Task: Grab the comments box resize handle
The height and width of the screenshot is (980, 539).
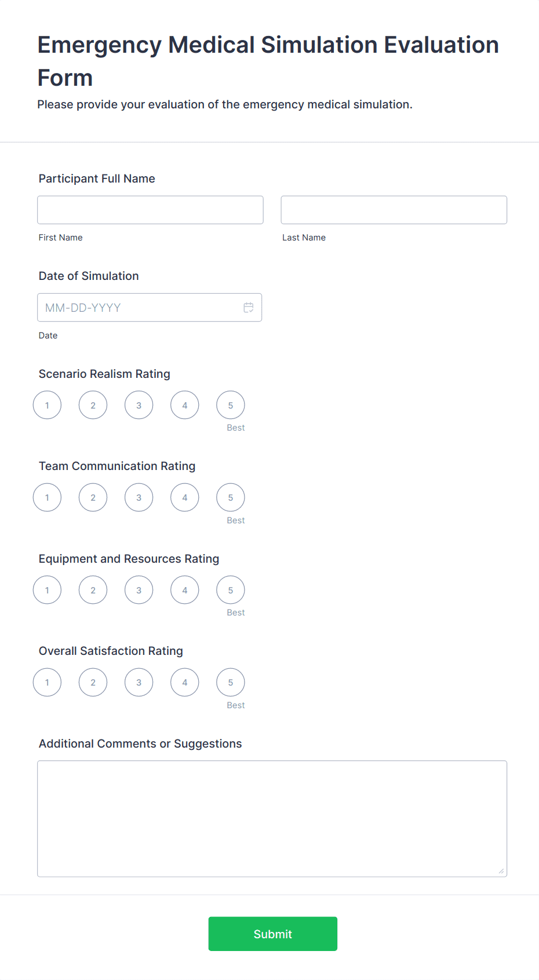Action: [x=501, y=871]
